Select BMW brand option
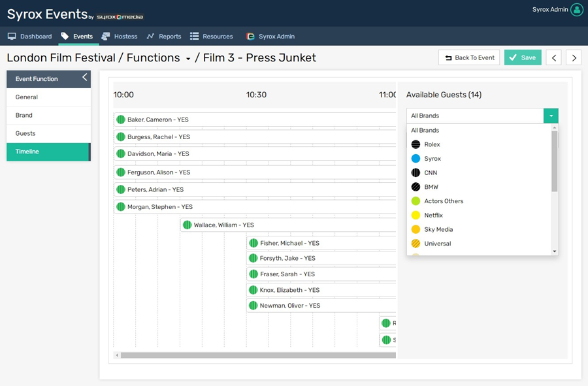588x386 pixels. coord(480,187)
